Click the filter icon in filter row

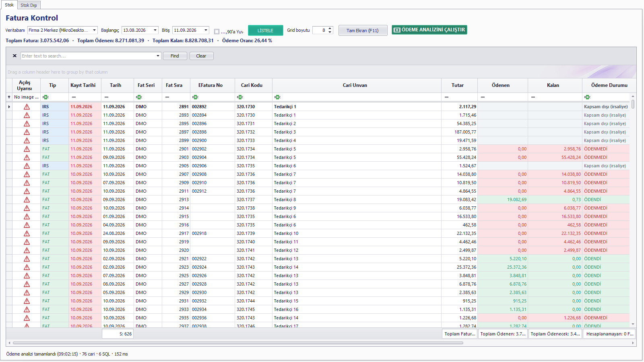point(9,97)
